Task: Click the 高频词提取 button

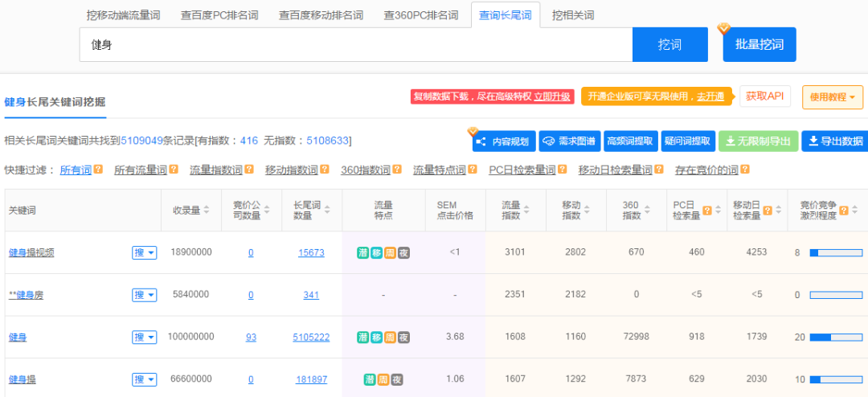Action: [630, 141]
